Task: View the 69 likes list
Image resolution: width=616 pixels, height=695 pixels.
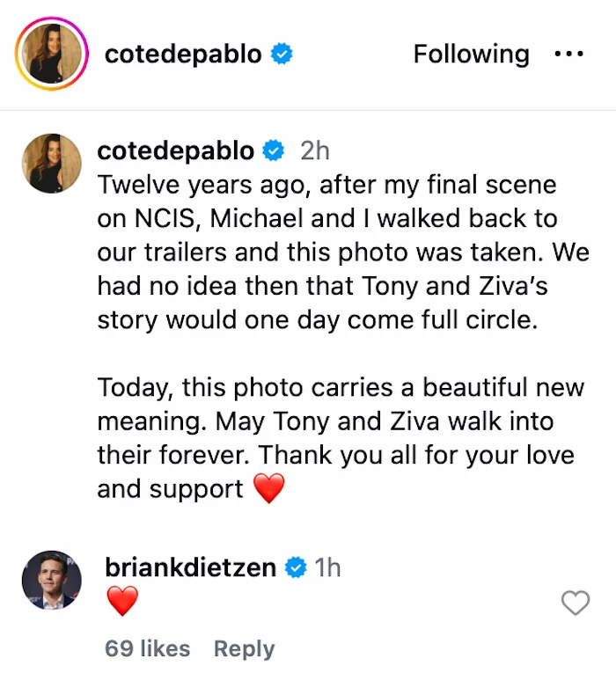Action: coord(147,648)
